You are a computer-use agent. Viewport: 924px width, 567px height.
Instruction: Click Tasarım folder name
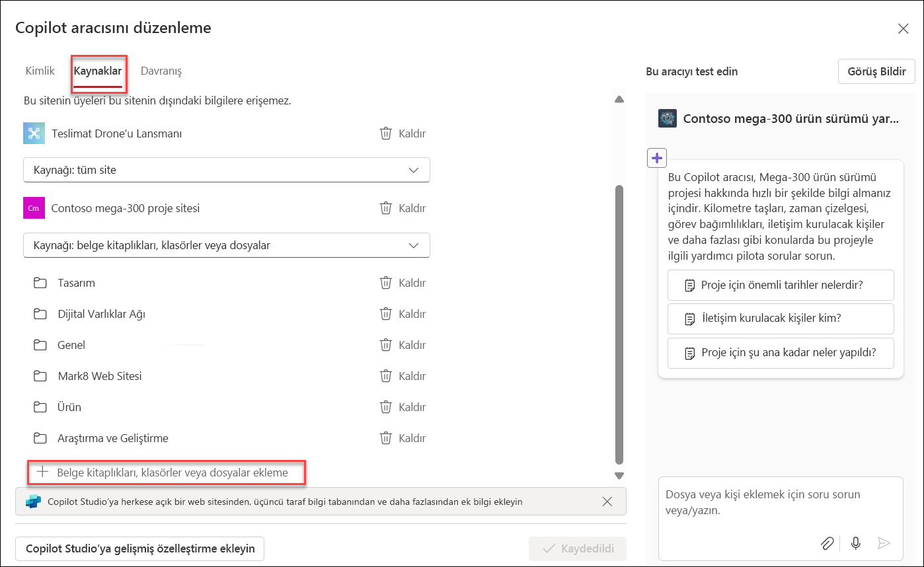(77, 283)
